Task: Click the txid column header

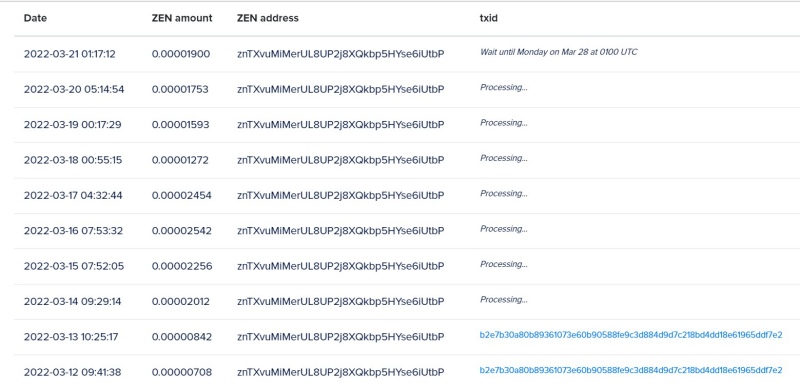Action: [x=488, y=18]
